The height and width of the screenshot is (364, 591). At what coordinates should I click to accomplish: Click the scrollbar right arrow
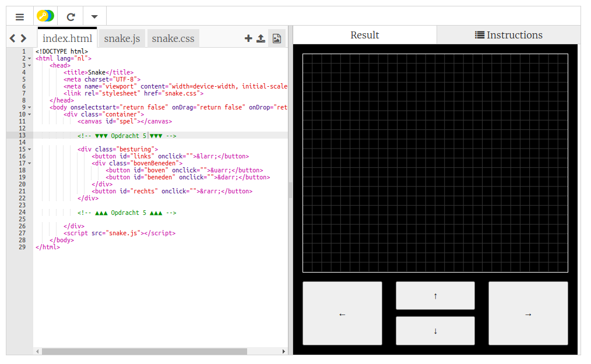pos(283,351)
